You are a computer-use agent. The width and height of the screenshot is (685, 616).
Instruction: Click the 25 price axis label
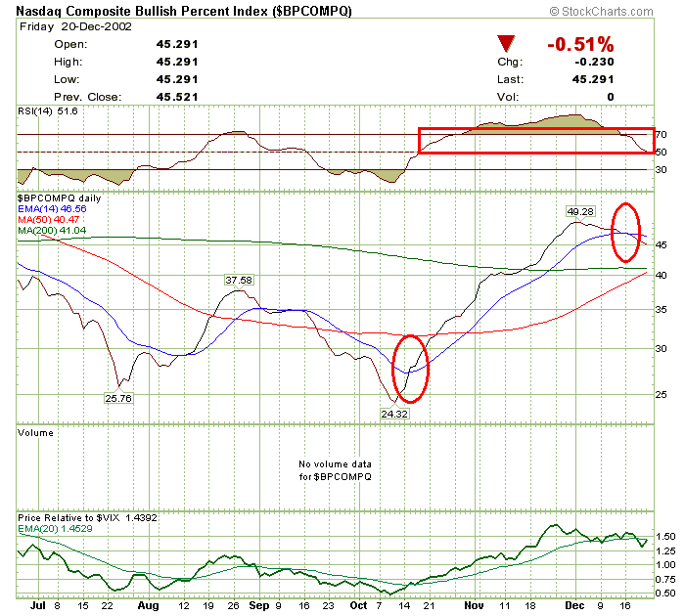[x=661, y=394]
